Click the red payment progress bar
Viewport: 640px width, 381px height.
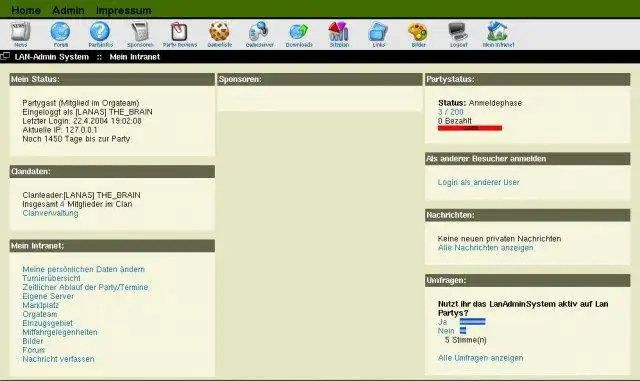pyautogui.click(x=470, y=128)
